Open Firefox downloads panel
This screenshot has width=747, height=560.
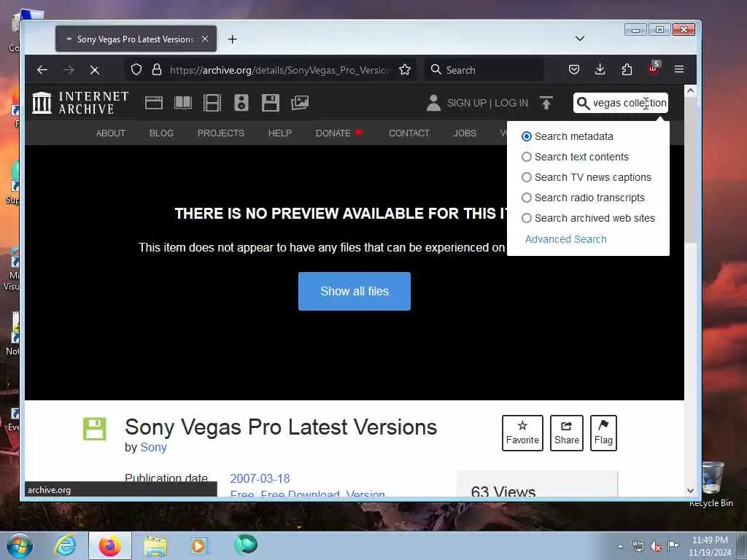(600, 70)
